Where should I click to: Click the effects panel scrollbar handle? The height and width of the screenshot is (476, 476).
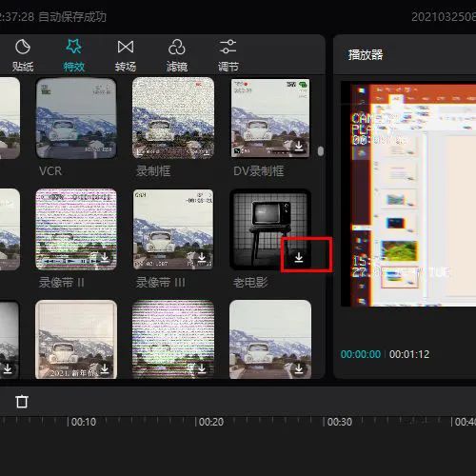[x=321, y=151]
